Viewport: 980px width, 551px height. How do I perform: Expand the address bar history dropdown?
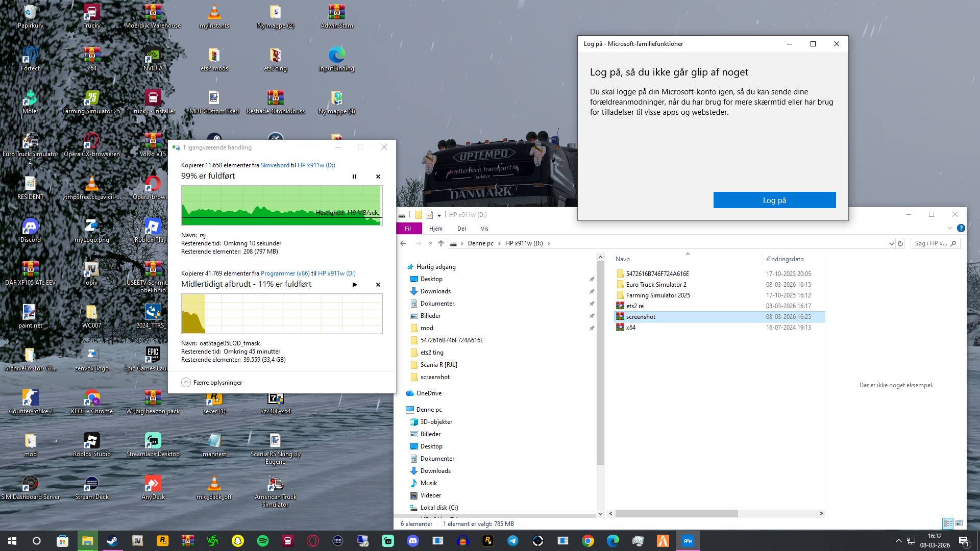891,243
